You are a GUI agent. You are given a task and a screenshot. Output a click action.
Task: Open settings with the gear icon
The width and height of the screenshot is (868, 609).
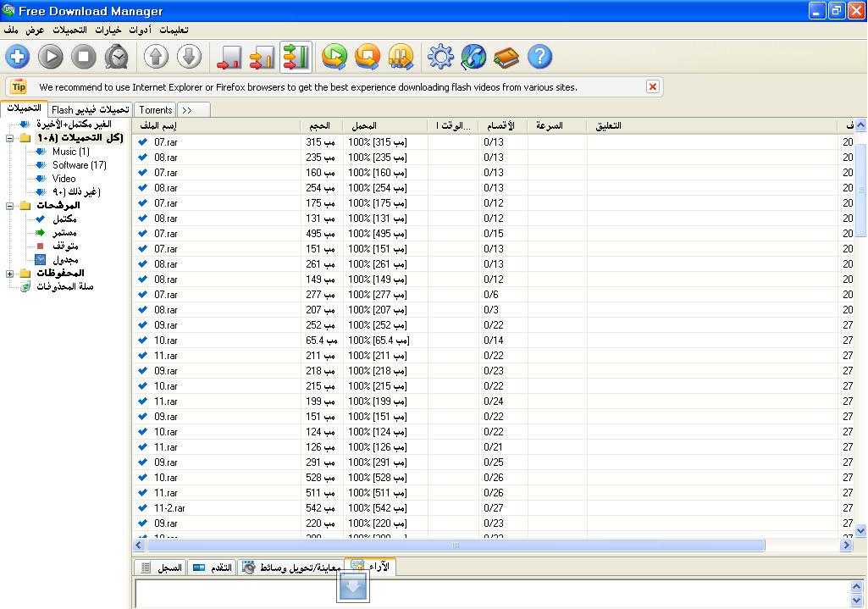click(440, 57)
